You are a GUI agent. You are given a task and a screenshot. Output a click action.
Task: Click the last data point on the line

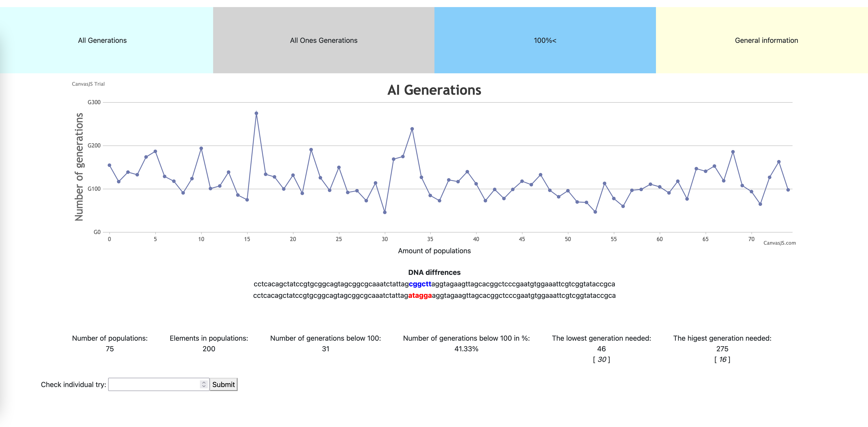tap(788, 190)
